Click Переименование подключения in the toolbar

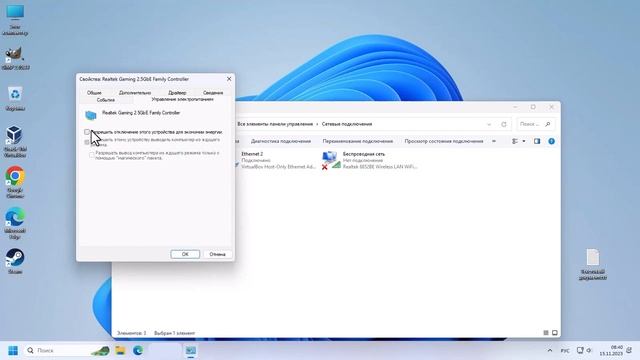pos(358,141)
